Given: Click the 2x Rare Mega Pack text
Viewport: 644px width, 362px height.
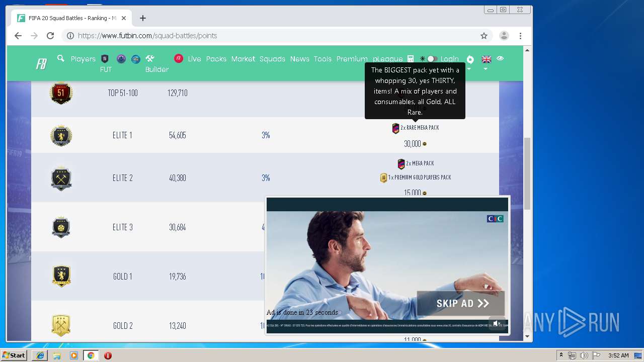Looking at the screenshot, I should (420, 128).
